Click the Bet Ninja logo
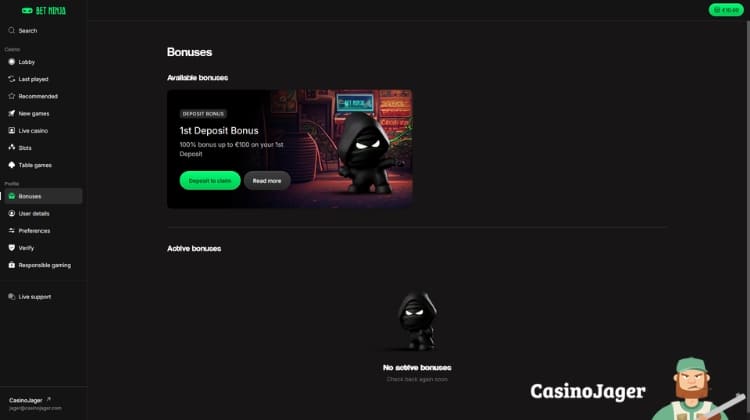Screen dimensions: 750x420 point(44,11)
